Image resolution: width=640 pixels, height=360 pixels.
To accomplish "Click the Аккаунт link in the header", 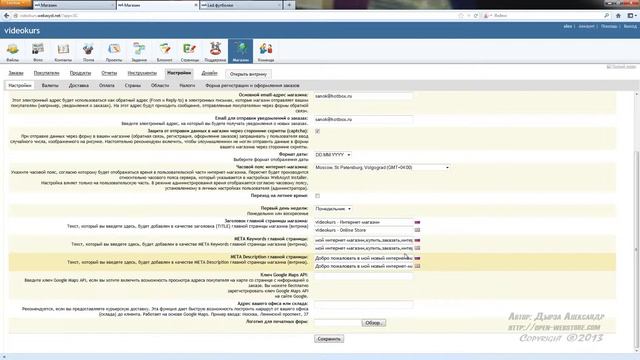I will (x=586, y=26).
